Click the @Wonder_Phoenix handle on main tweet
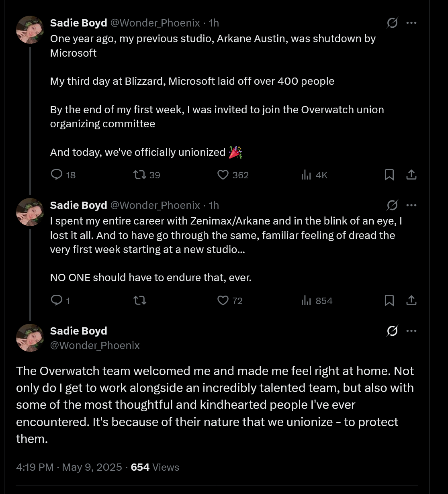This screenshot has height=494, width=448. 95,345
